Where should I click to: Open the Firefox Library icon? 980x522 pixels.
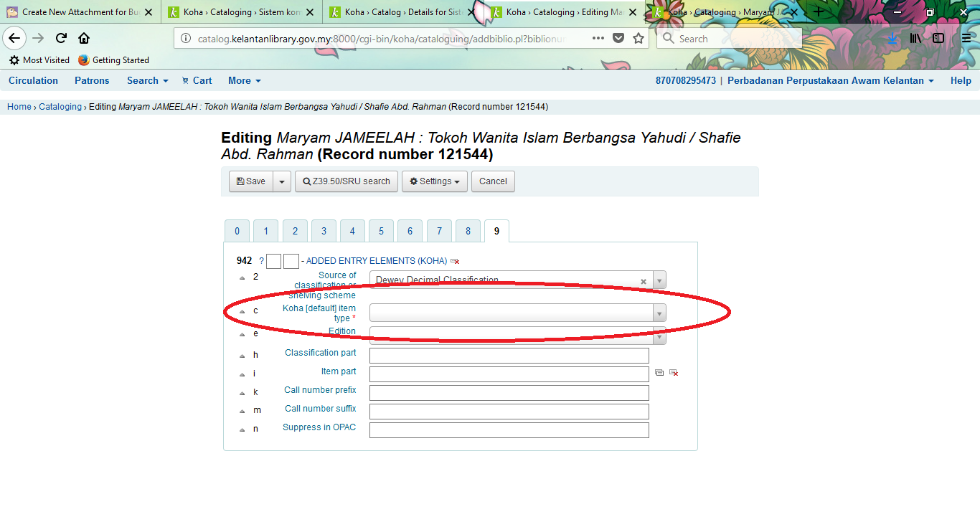point(915,39)
